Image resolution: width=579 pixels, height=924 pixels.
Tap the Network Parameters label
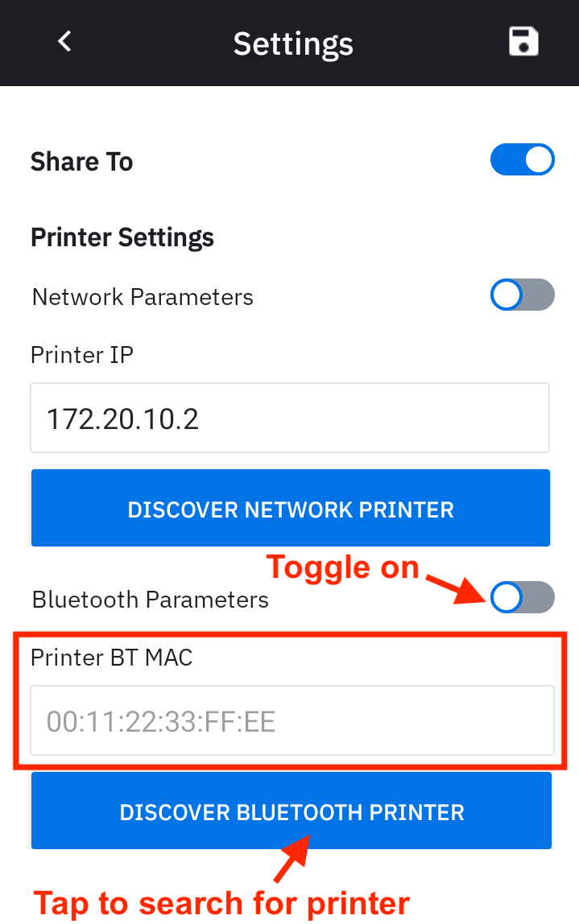[x=143, y=297]
